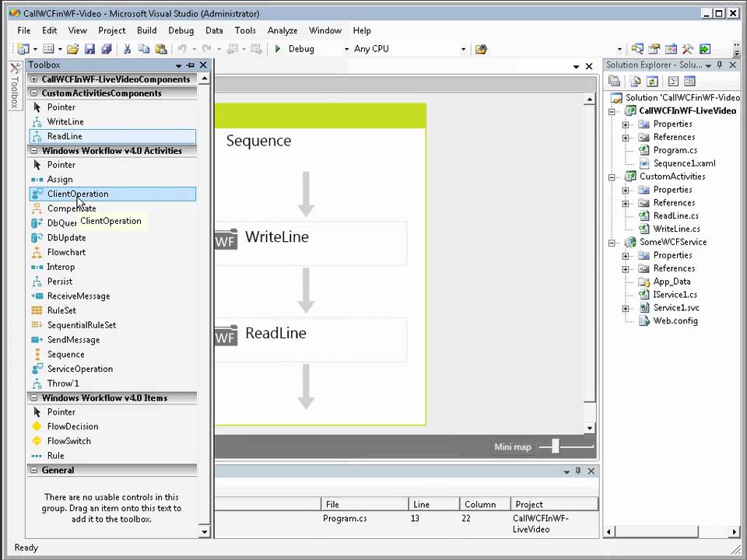This screenshot has width=747, height=560.
Task: Select the WriteLine activity on the designer
Action: click(x=310, y=243)
